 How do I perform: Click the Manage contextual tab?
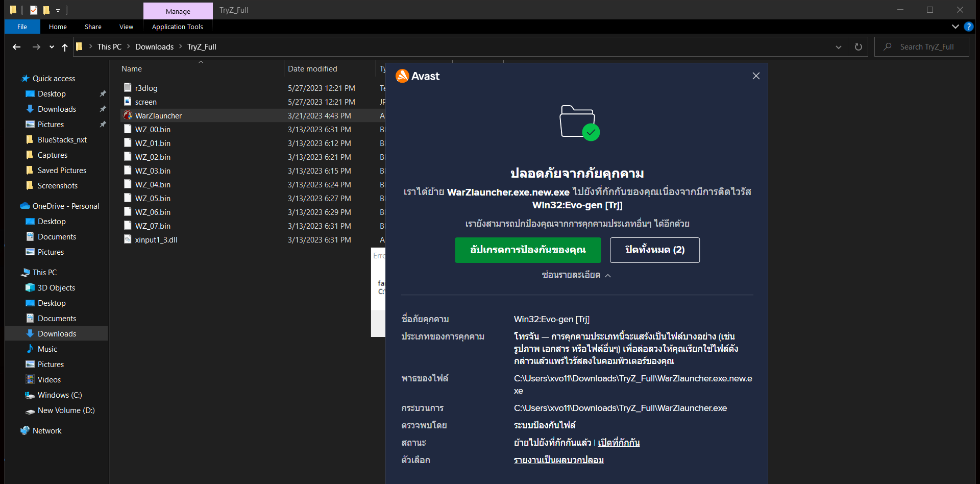(178, 11)
